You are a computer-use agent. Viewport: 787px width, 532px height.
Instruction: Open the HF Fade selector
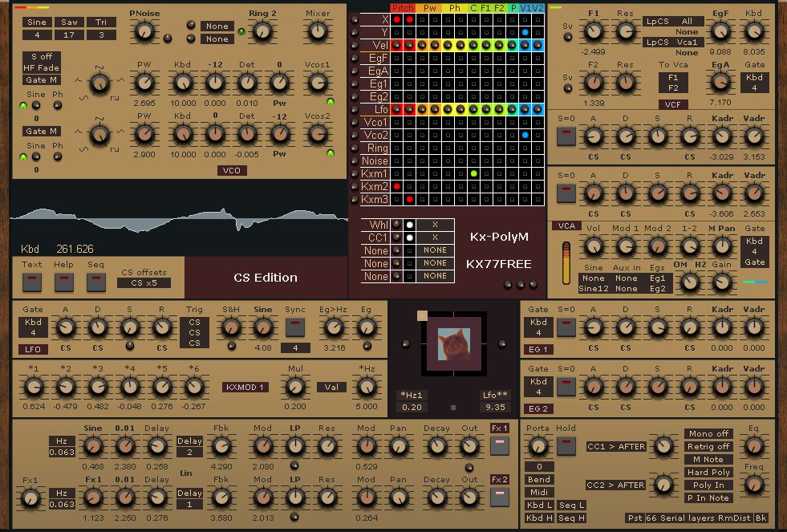pos(41,67)
